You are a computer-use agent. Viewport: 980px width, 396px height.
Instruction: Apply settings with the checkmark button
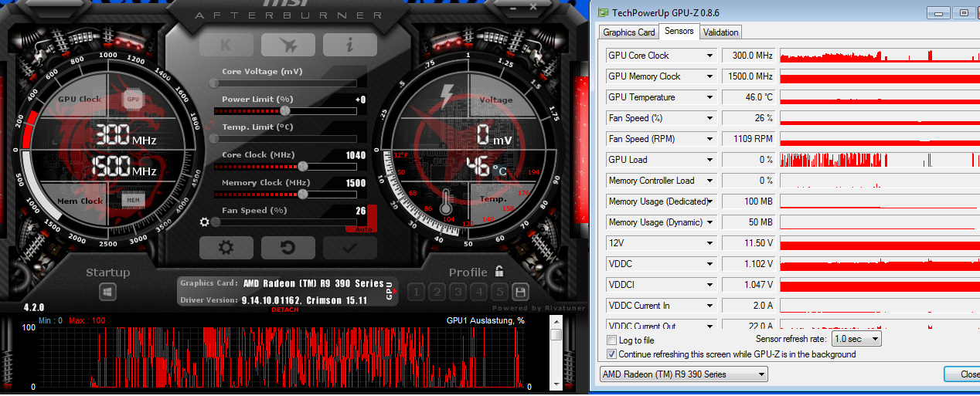click(x=349, y=247)
